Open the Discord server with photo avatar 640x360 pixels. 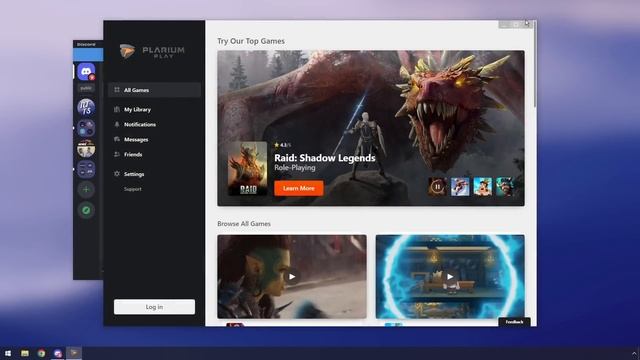pyautogui.click(x=86, y=149)
